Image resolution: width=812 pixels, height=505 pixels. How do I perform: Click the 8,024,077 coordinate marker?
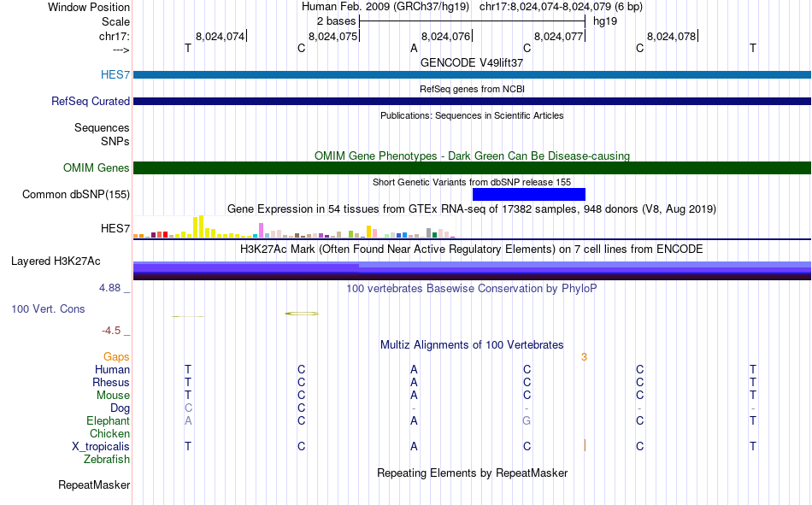[x=559, y=36]
